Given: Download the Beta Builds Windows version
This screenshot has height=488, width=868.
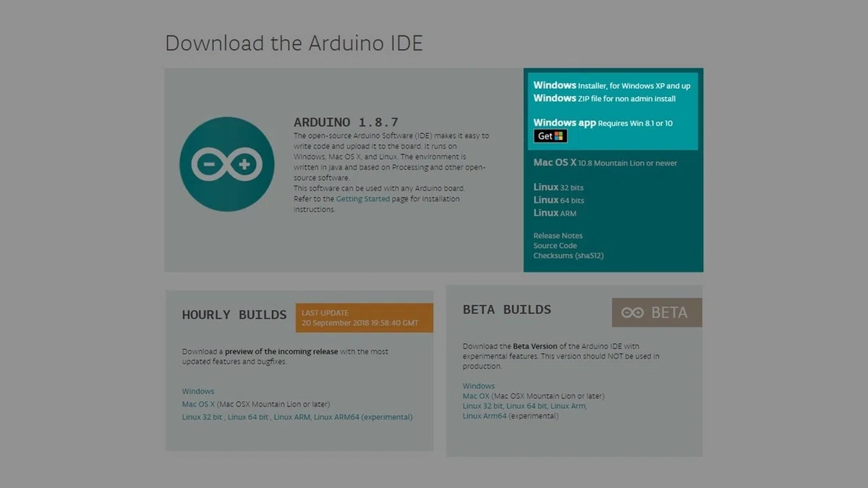Looking at the screenshot, I should (479, 386).
